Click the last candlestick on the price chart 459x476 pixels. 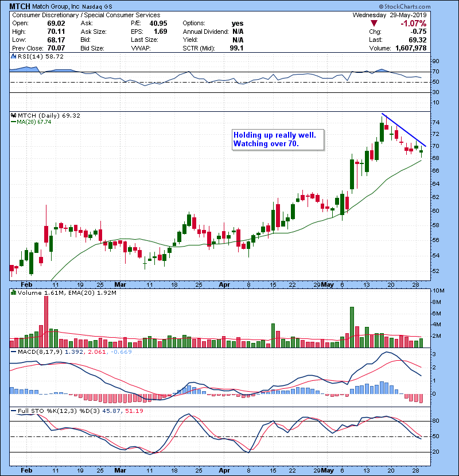point(421,151)
